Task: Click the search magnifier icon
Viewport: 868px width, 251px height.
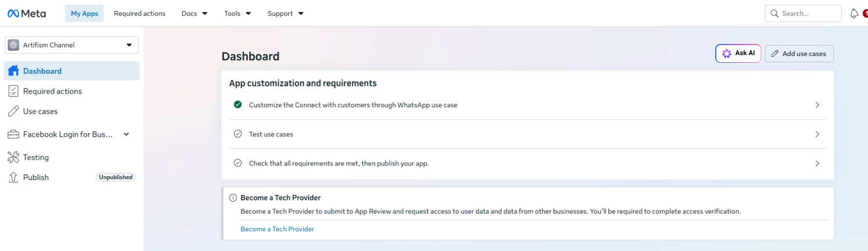Action: pos(774,14)
